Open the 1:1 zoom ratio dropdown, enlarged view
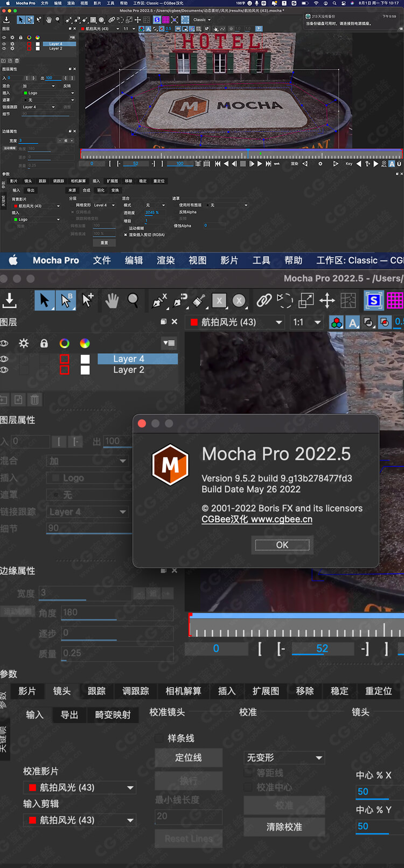404x868 pixels. pos(307,322)
